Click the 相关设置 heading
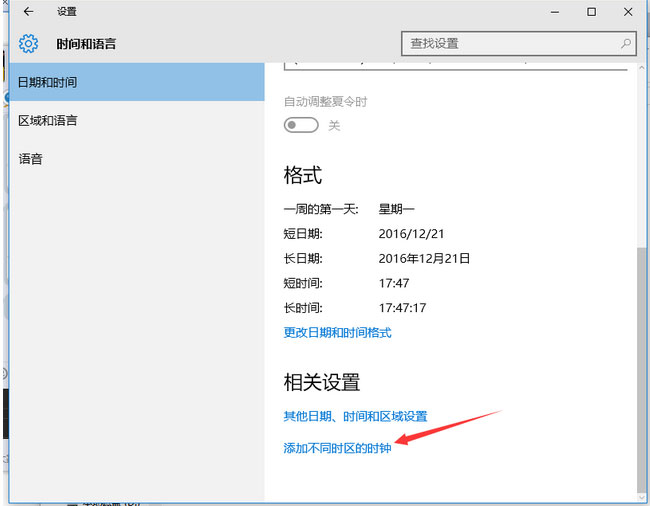Image resolution: width=650 pixels, height=506 pixels. point(322,382)
